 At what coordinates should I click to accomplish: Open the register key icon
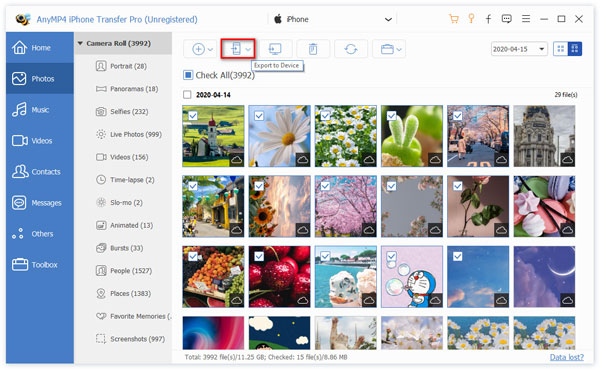pyautogui.click(x=471, y=19)
